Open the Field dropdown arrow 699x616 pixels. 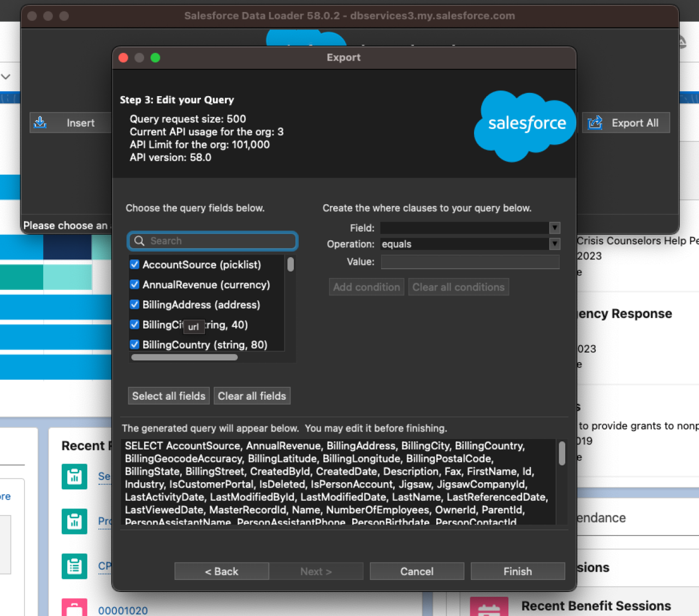(555, 228)
